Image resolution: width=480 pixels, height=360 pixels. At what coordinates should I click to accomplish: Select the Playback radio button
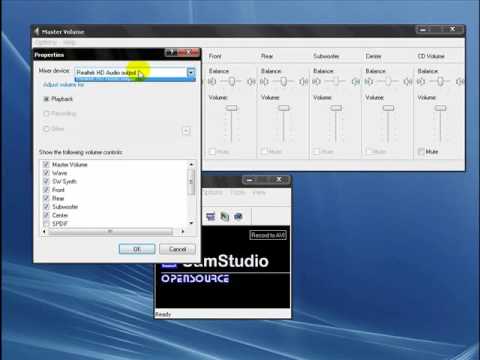coord(47,99)
